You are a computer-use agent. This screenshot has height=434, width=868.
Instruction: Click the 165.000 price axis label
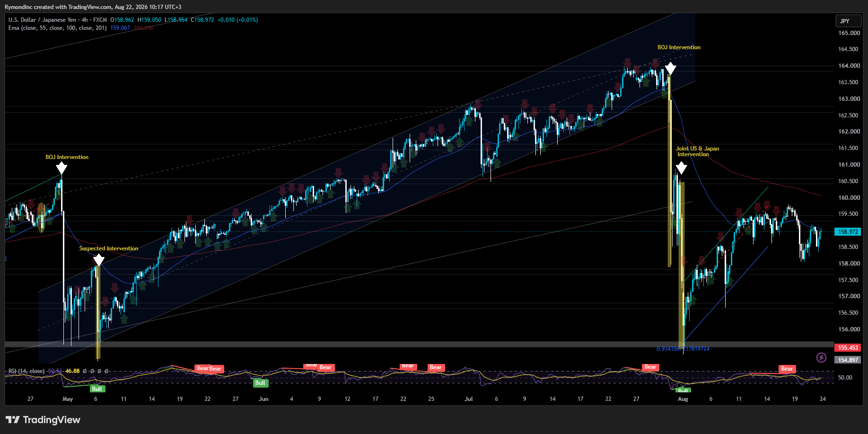(849, 33)
